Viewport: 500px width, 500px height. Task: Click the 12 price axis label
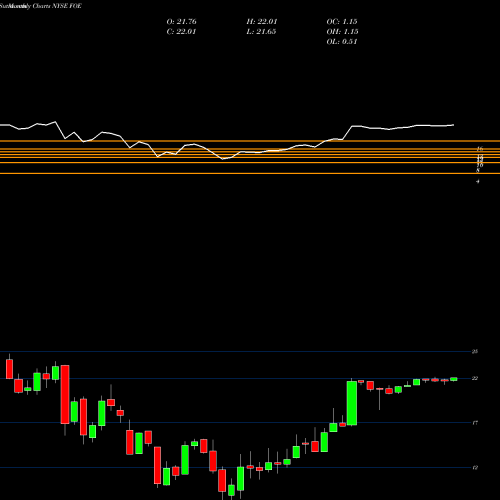[475, 467]
